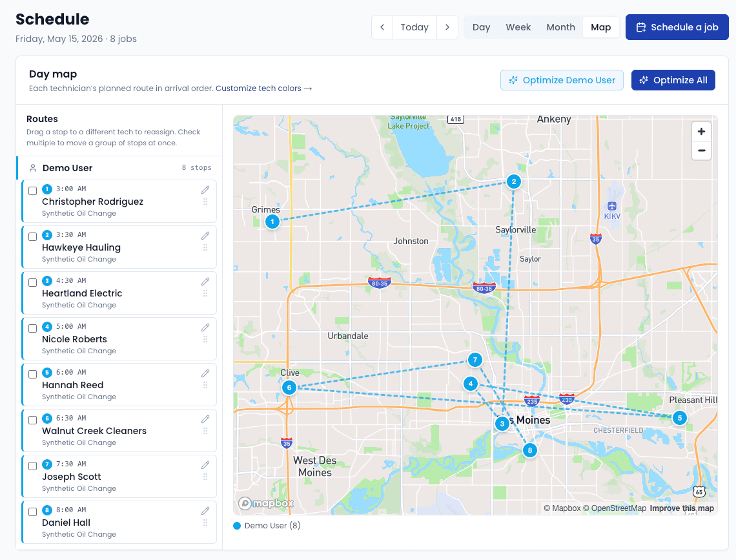This screenshot has width=736, height=560.
Task: Click drag handle on Hawkeye Hauling stop
Action: tap(205, 247)
